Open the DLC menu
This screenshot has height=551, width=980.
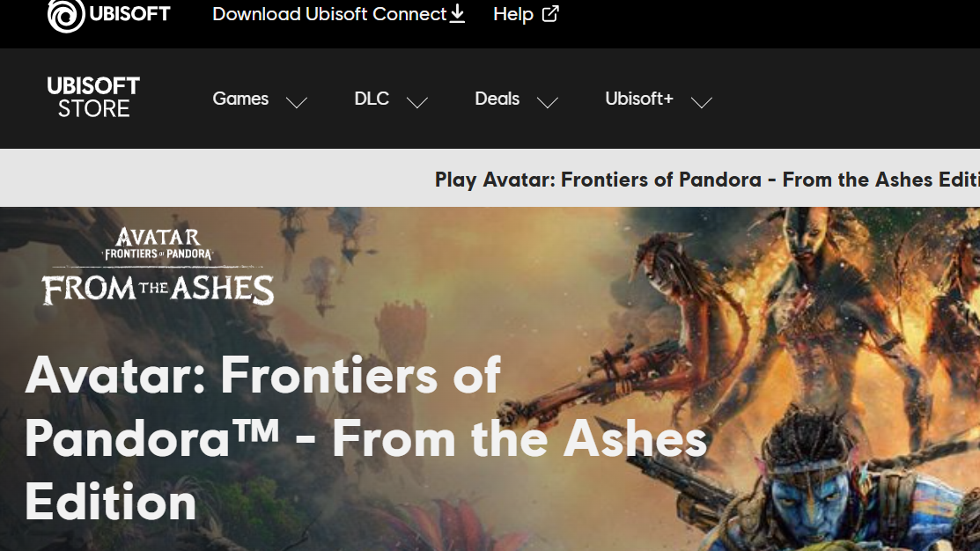372,99
